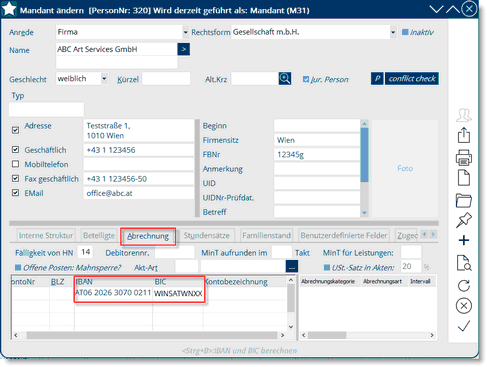Click the document search icon

click(x=464, y=263)
